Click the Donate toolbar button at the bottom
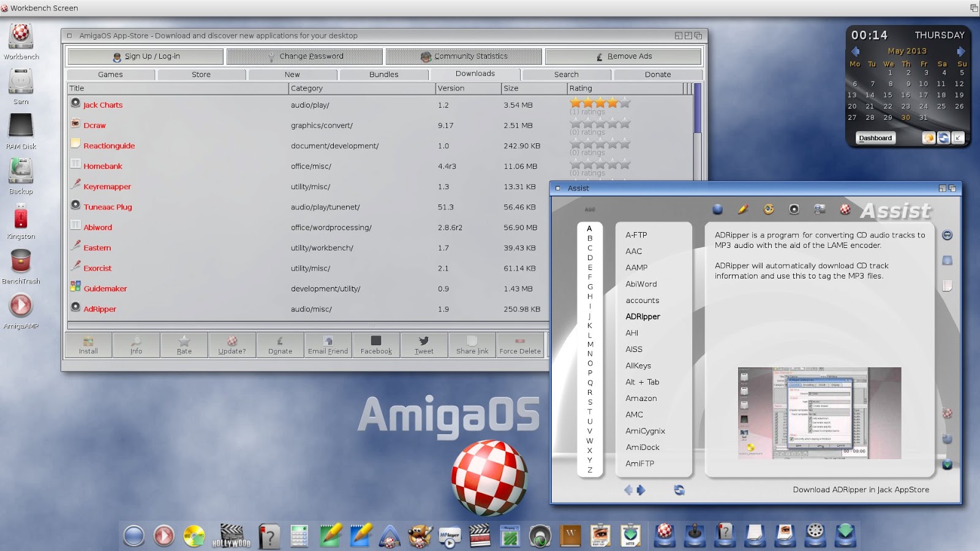This screenshot has width=980, height=551. tap(280, 345)
